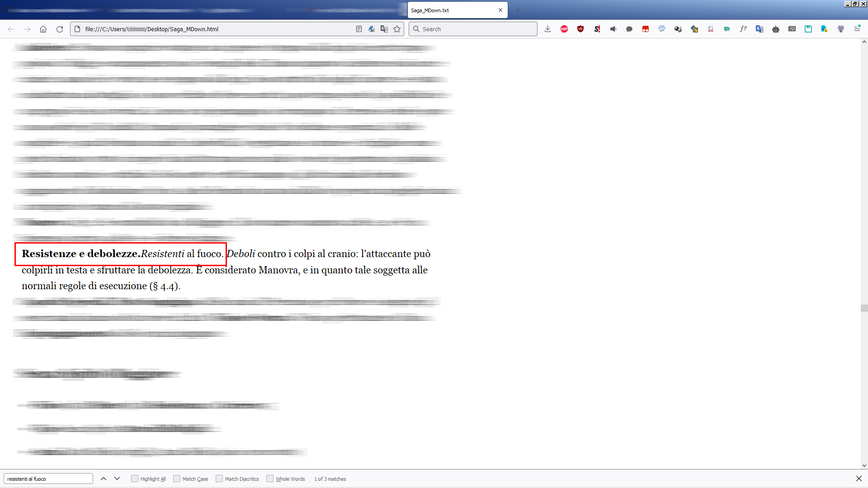Click the download icon in toolbar

(x=548, y=28)
